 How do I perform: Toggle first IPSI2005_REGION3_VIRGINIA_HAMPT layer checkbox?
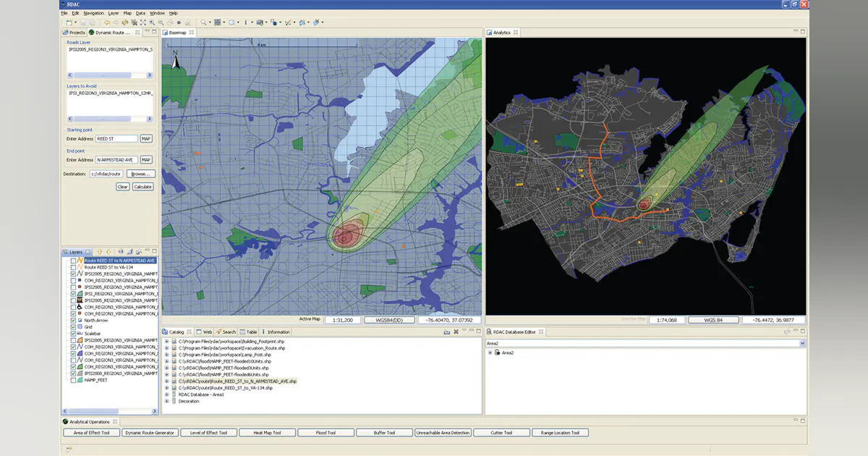pos(73,274)
